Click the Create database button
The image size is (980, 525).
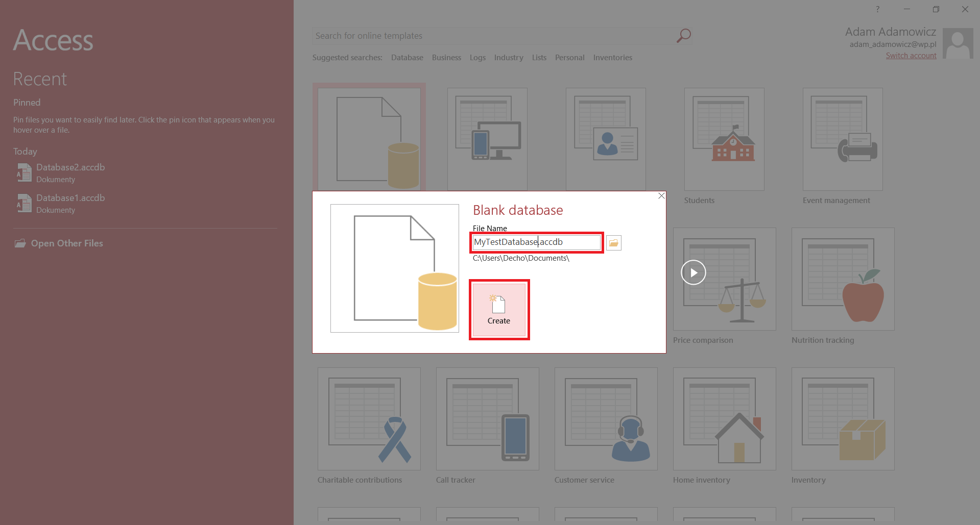pos(499,310)
